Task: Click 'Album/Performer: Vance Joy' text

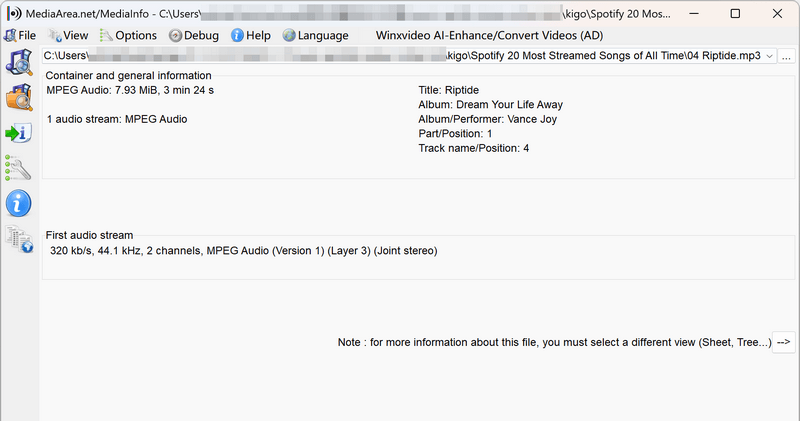Action: pyautogui.click(x=487, y=119)
